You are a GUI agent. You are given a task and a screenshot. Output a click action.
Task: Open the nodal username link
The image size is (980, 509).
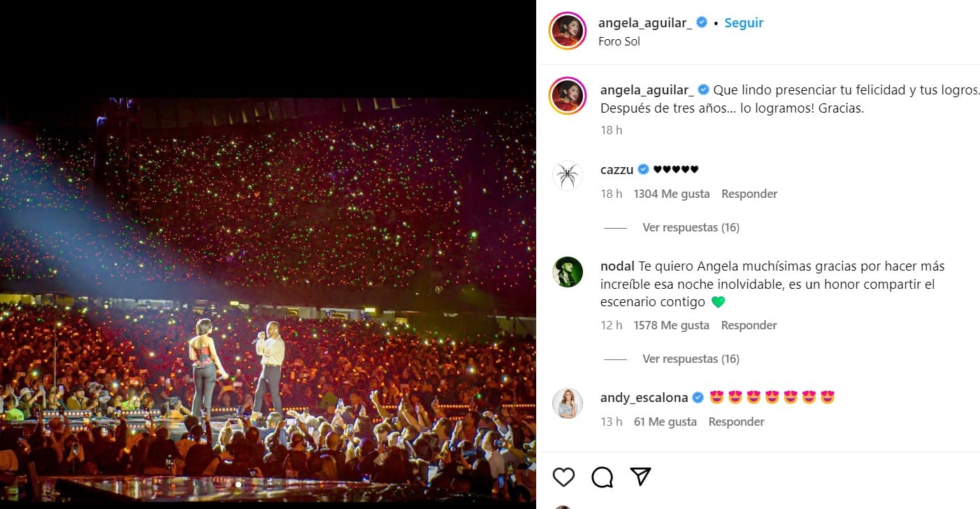[x=617, y=266]
